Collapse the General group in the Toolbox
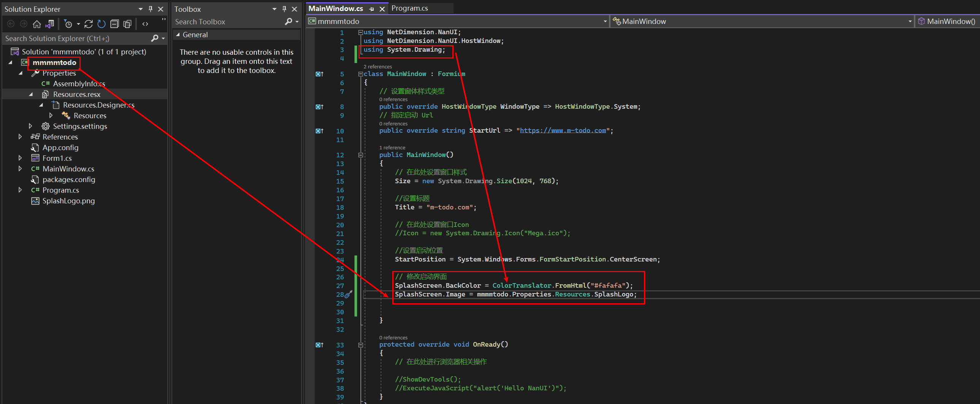 pos(178,34)
